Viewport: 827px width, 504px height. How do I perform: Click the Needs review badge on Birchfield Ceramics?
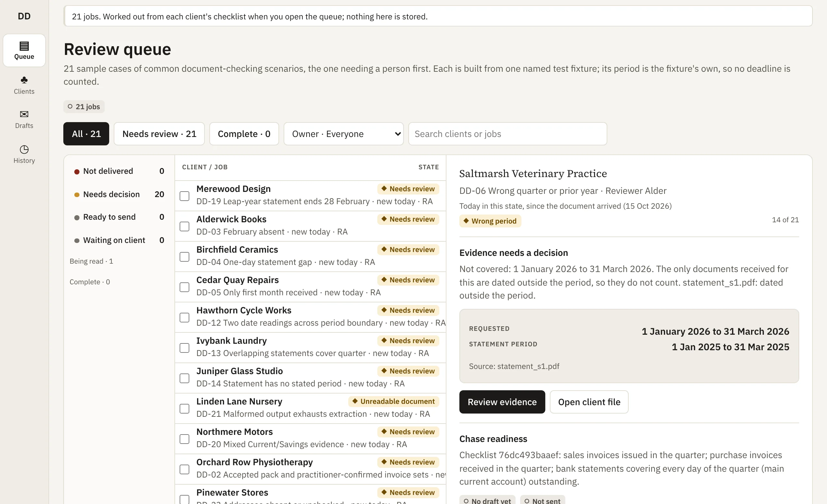408,250
